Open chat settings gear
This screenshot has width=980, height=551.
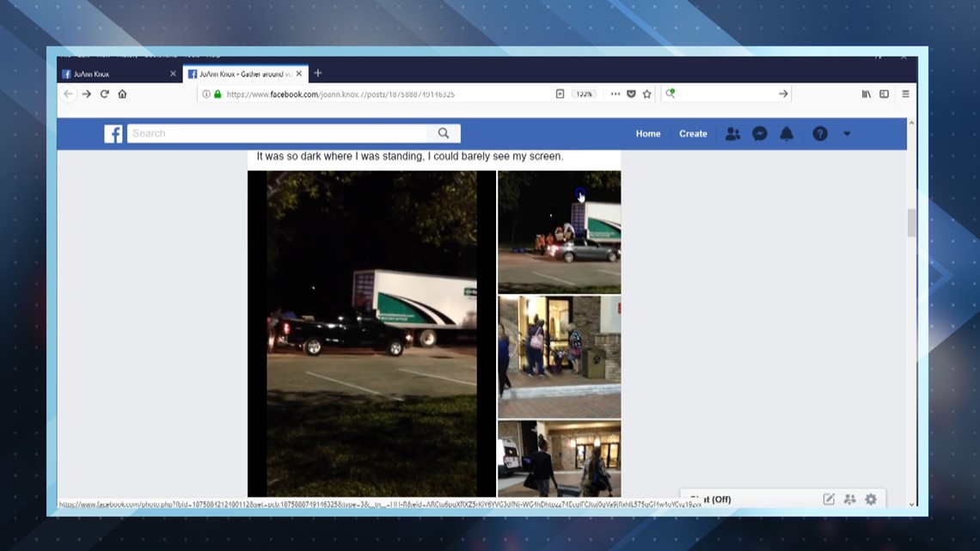[871, 499]
